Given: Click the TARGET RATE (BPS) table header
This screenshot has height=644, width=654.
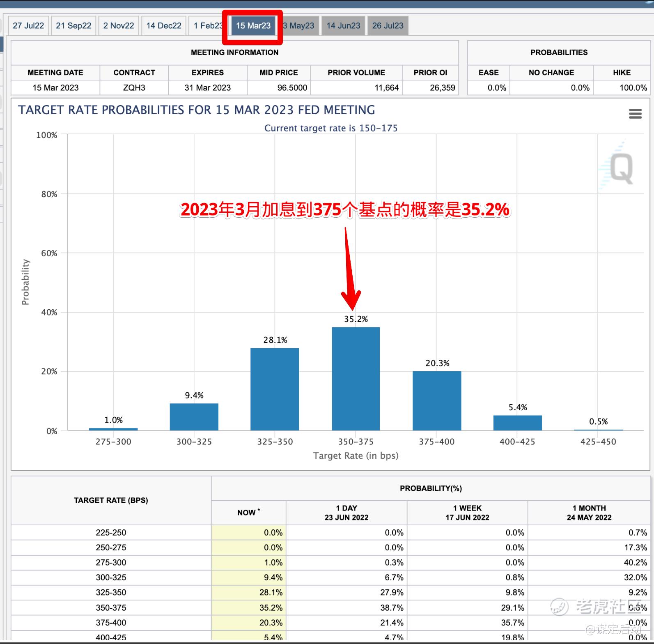Looking at the screenshot, I should point(111,500).
